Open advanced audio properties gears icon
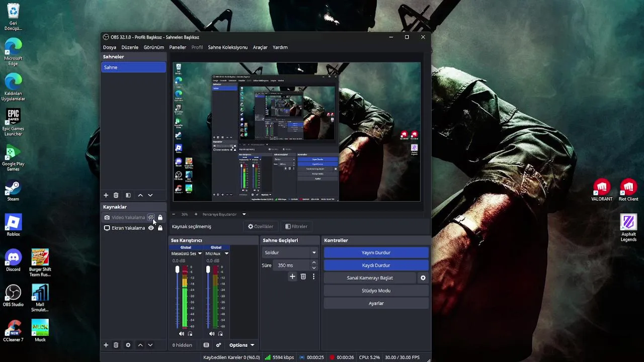The height and width of the screenshot is (362, 644). click(x=218, y=345)
